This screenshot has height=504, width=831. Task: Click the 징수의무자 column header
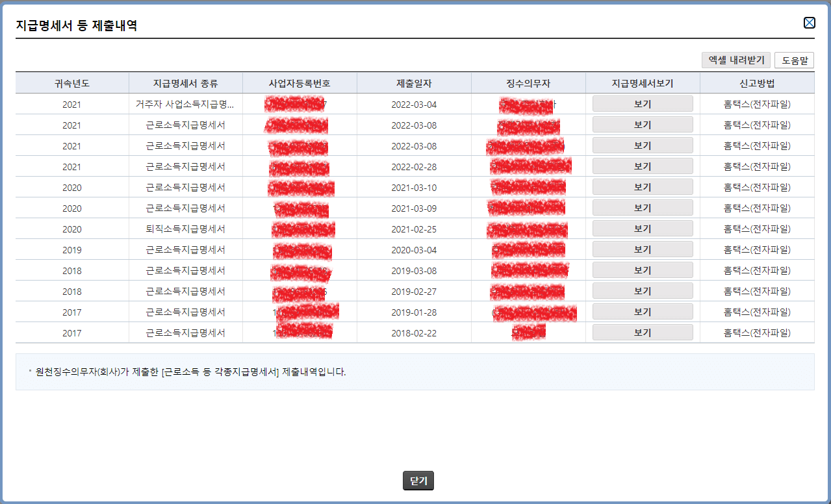click(x=528, y=82)
